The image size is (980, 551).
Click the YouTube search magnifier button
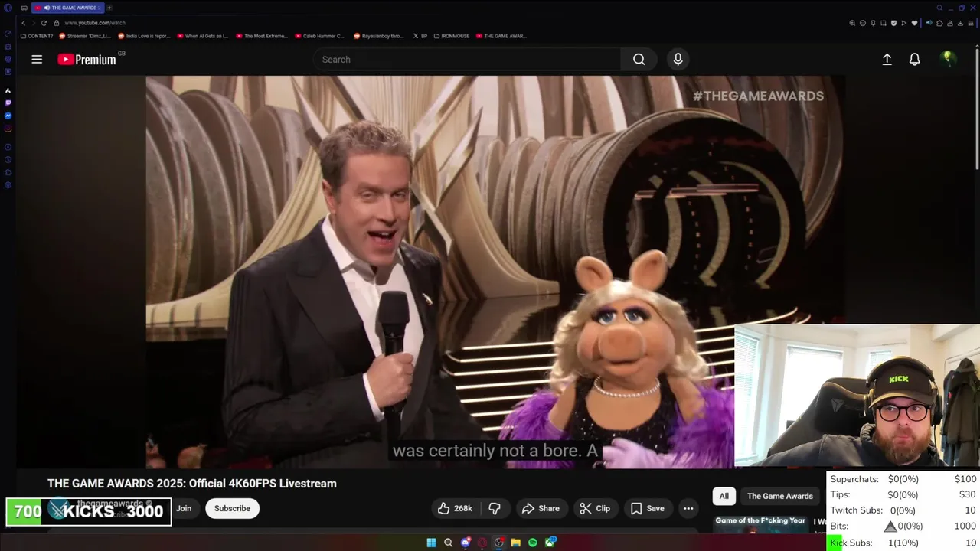point(639,59)
